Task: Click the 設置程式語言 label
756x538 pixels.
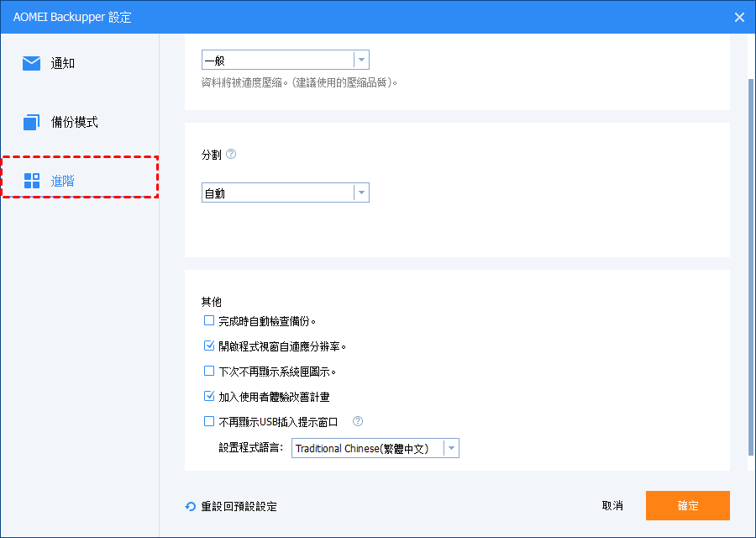Action: [x=251, y=448]
